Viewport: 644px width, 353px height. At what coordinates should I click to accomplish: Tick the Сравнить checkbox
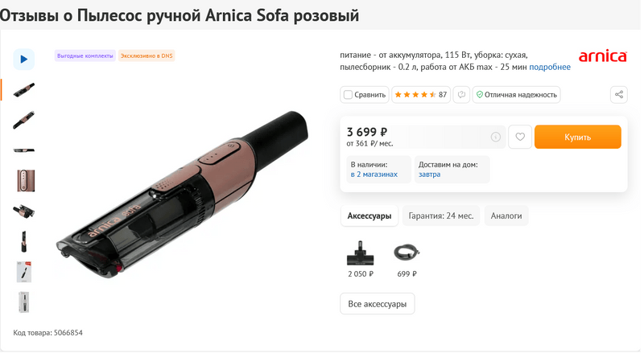coord(349,95)
